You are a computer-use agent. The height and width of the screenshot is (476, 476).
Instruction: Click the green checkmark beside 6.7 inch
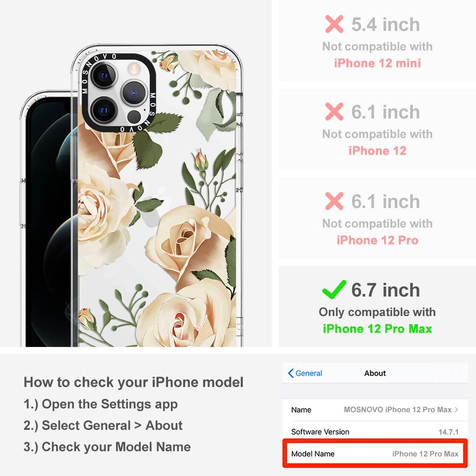(x=334, y=289)
